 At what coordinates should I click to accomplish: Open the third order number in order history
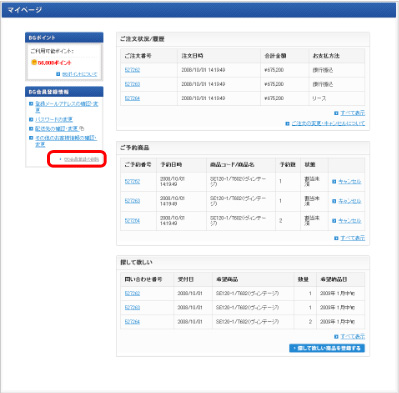(x=132, y=98)
